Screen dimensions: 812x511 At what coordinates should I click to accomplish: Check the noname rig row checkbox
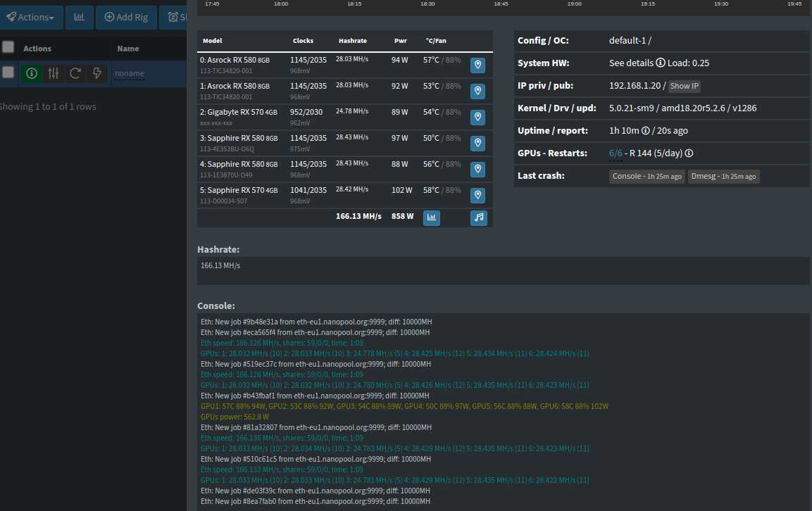pyautogui.click(x=8, y=72)
